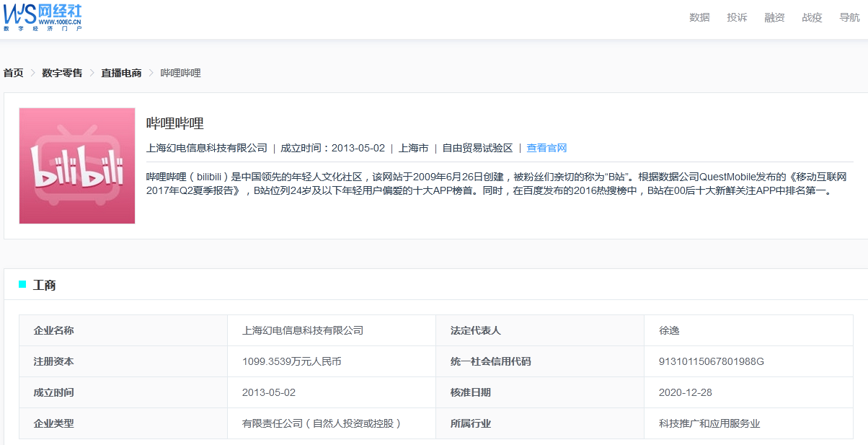The width and height of the screenshot is (868, 445).
Task: Click the cyan square beside 工商
Action: 22,285
